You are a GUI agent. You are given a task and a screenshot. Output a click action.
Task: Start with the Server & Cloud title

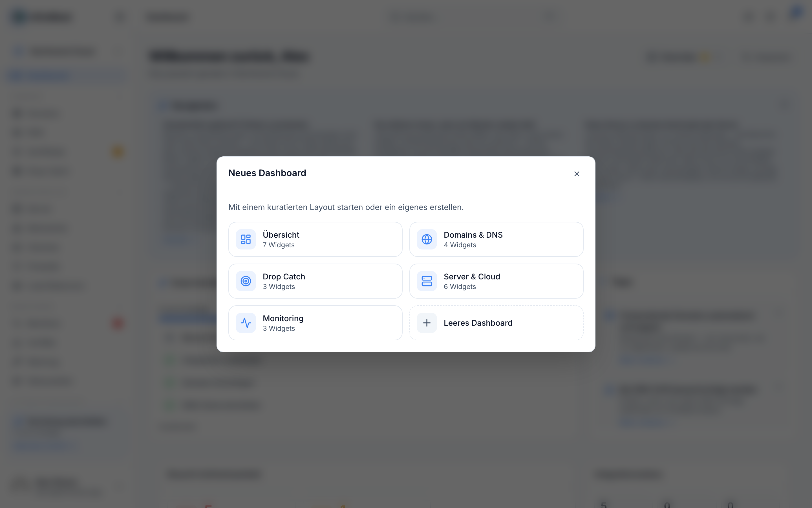click(472, 277)
